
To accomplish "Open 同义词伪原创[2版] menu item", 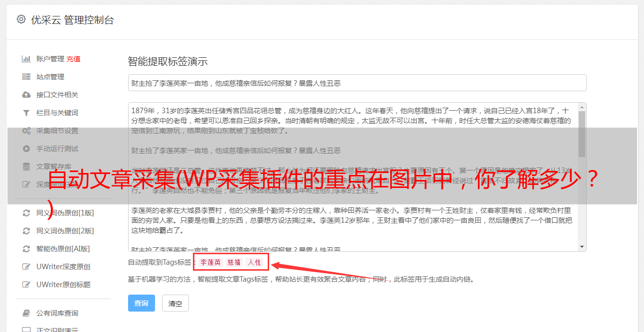I will [65, 231].
